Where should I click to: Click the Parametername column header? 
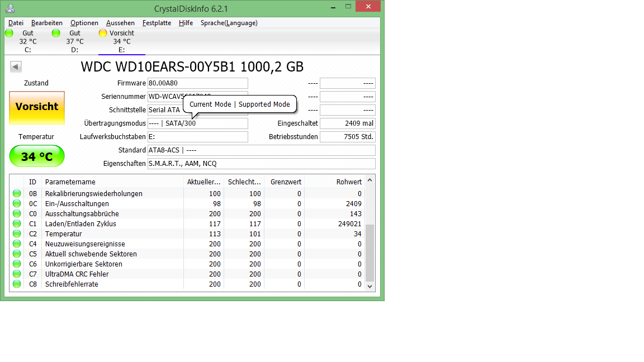point(112,182)
